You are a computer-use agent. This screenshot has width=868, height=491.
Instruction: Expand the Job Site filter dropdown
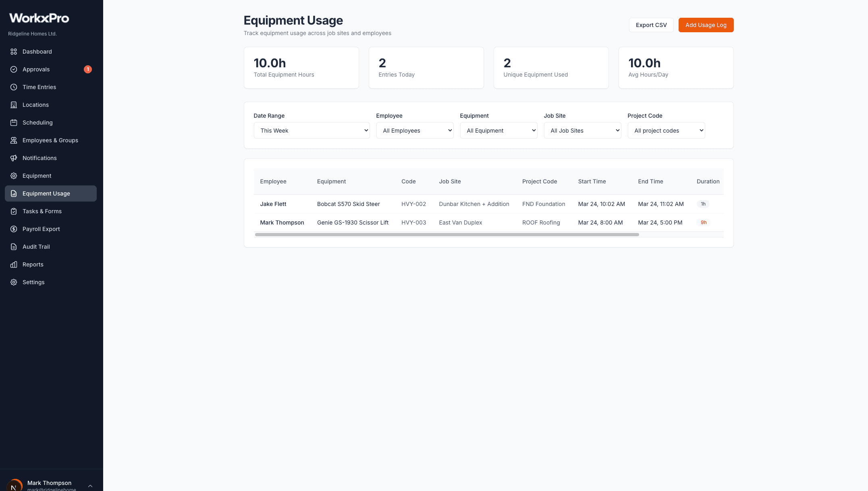582,130
